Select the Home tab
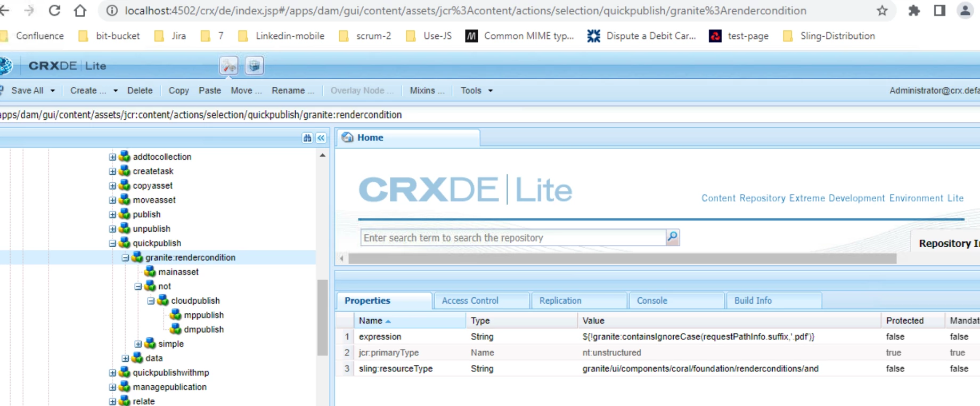The image size is (980, 406). 409,137
